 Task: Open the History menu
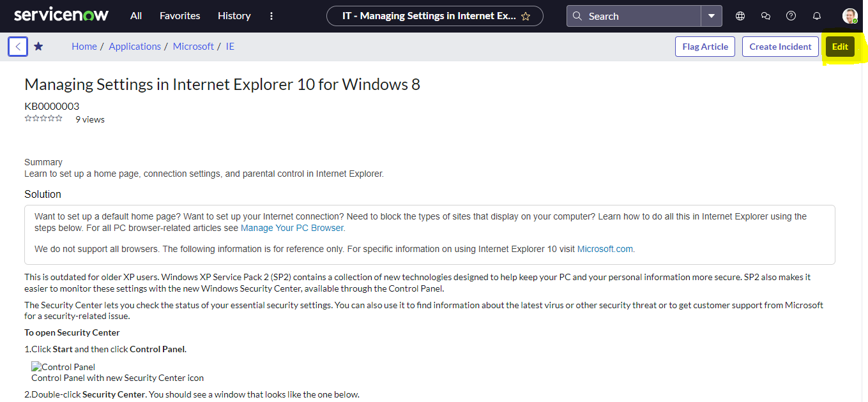[234, 15]
